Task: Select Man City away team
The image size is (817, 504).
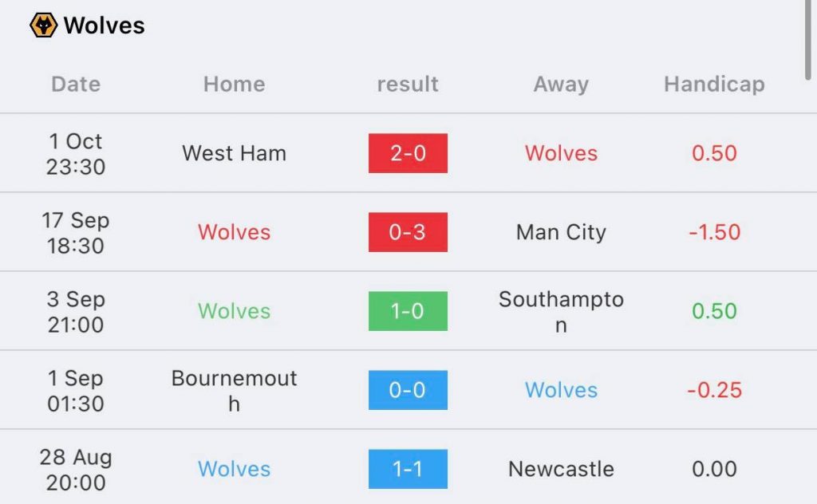Action: tap(561, 232)
